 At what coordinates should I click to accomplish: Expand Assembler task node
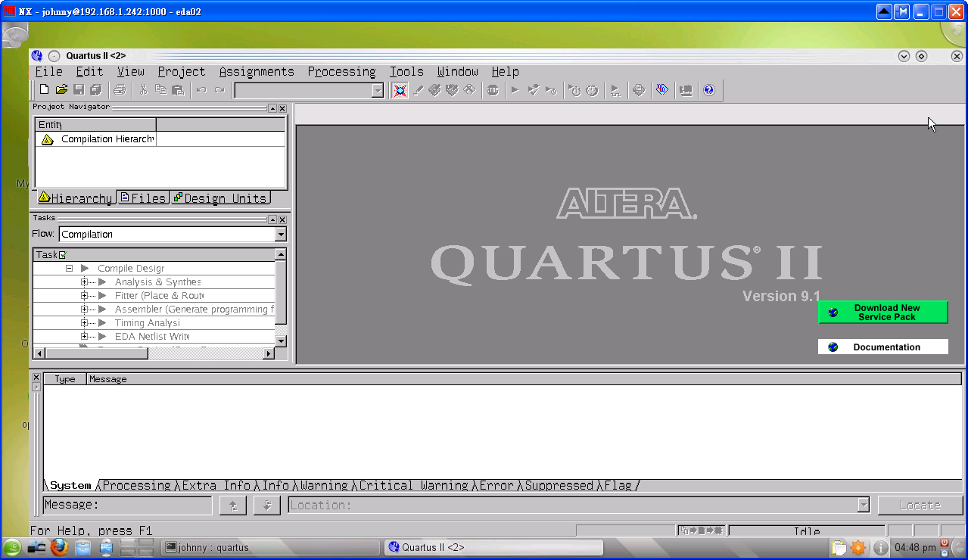(x=85, y=310)
